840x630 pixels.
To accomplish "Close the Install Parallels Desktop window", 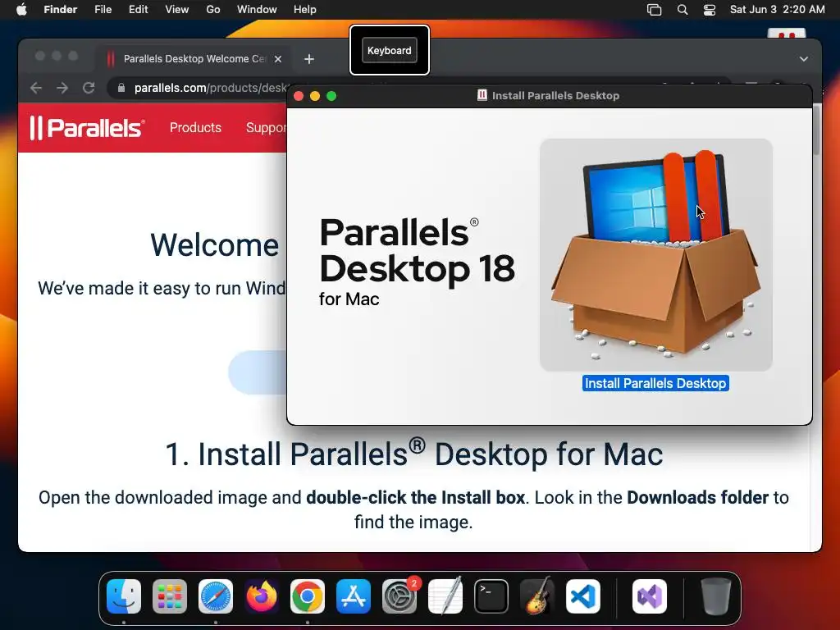I will [299, 96].
